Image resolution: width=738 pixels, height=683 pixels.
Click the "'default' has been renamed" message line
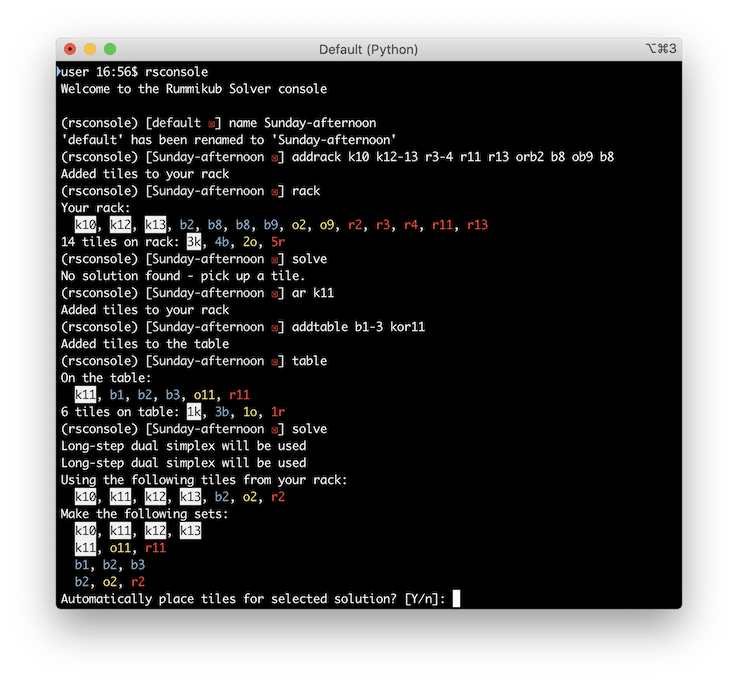click(229, 140)
